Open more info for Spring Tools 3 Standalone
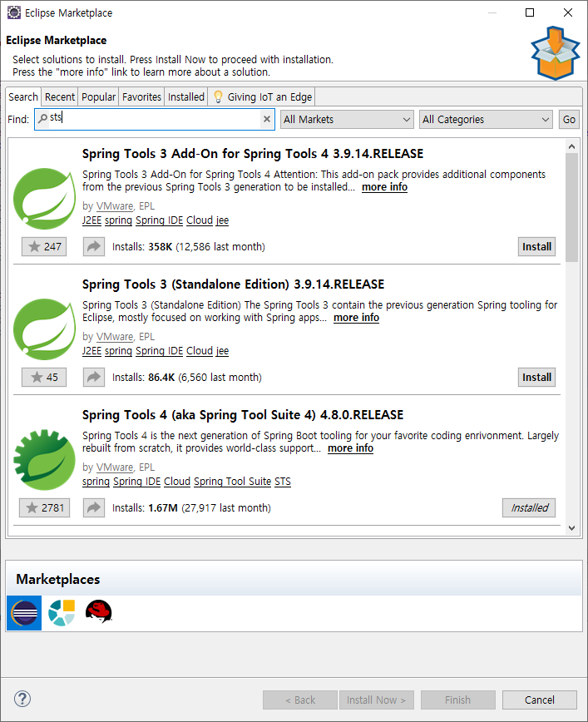The width and height of the screenshot is (588, 722). click(356, 318)
